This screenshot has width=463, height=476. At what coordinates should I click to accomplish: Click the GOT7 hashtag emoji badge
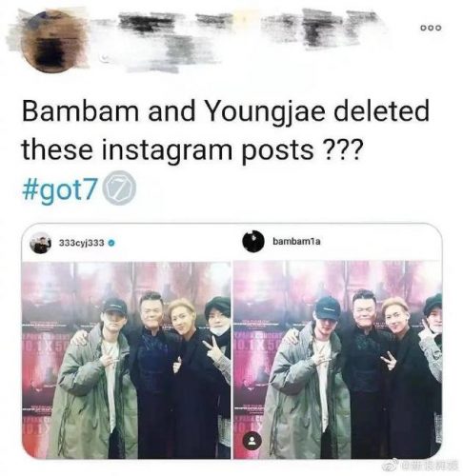pos(120,188)
